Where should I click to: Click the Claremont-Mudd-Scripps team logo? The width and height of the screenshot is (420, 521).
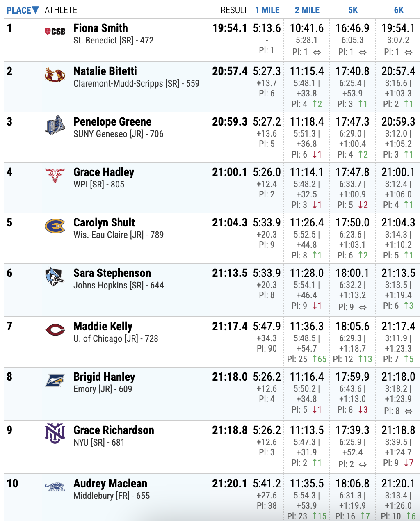tap(55, 75)
